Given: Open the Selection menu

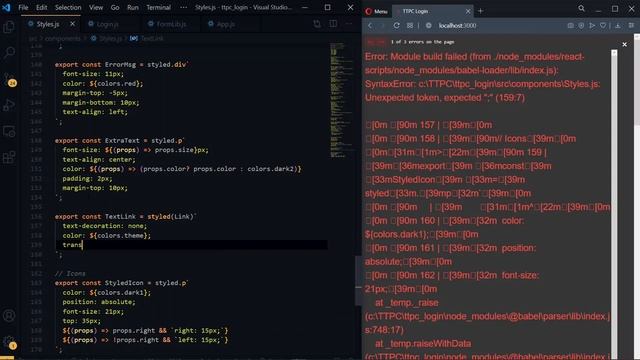Looking at the screenshot, I should click(68, 7).
